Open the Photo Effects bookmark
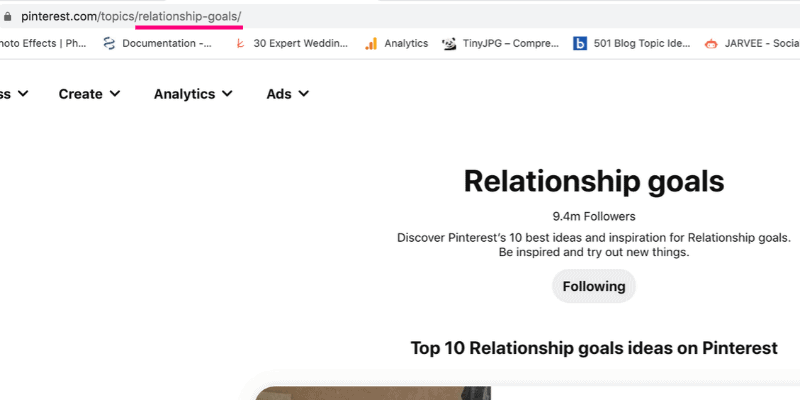The height and width of the screenshot is (400, 800). 43,43
